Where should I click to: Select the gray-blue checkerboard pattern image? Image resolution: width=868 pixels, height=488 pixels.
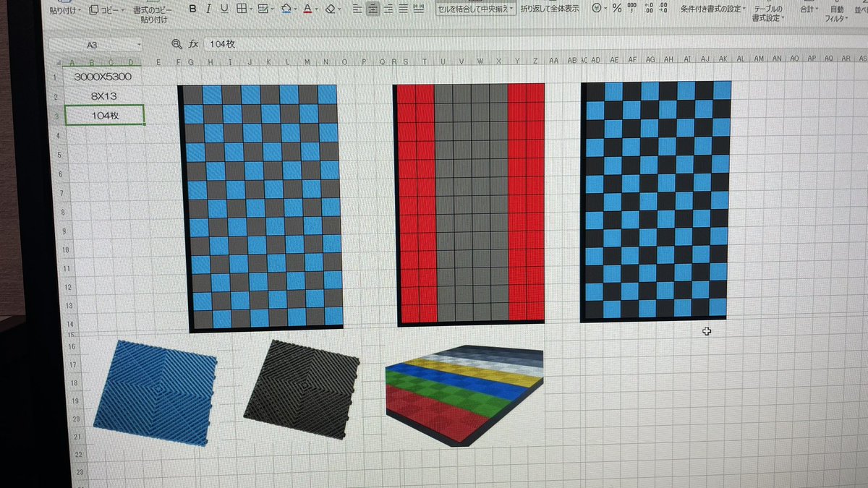tap(261, 208)
